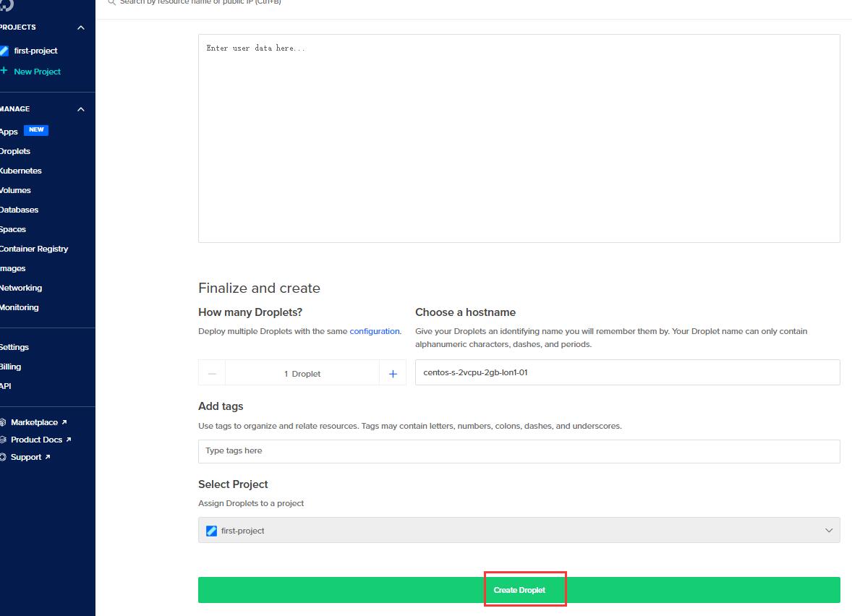
Task: Click the Marketplace cube icon
Action: tap(3, 422)
